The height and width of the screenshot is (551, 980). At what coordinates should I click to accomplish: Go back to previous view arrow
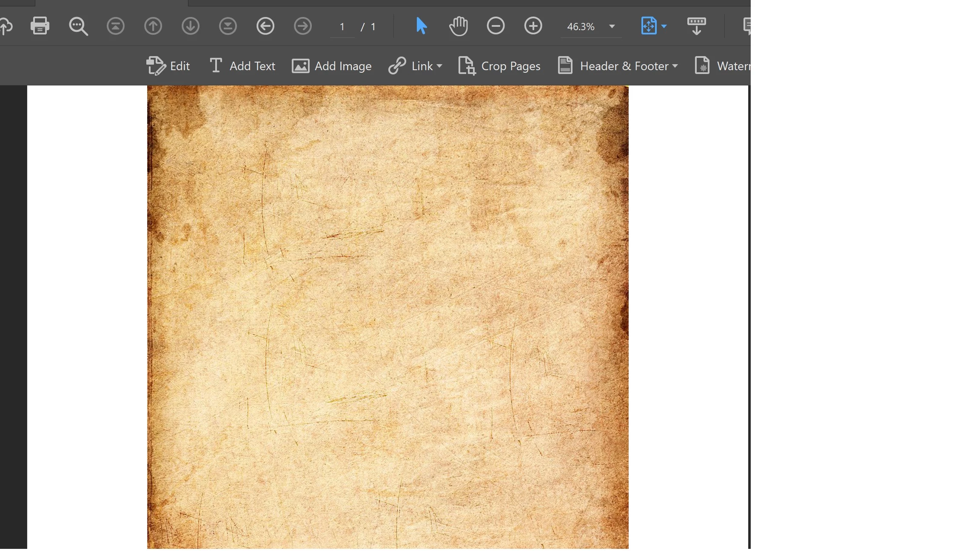click(x=265, y=26)
